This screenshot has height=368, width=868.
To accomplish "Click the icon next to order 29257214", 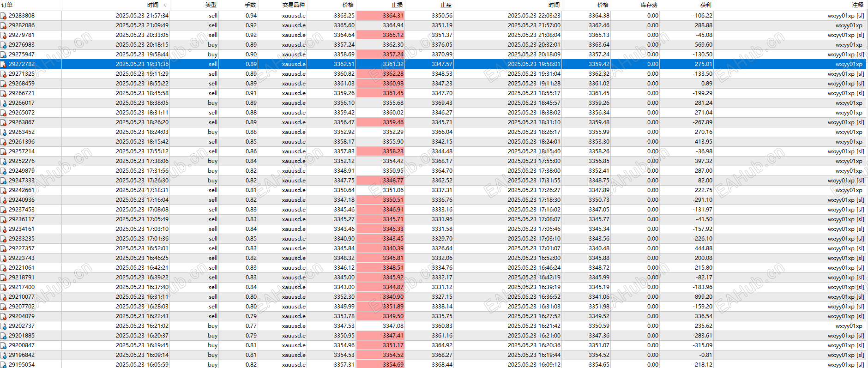I will pos(3,151).
